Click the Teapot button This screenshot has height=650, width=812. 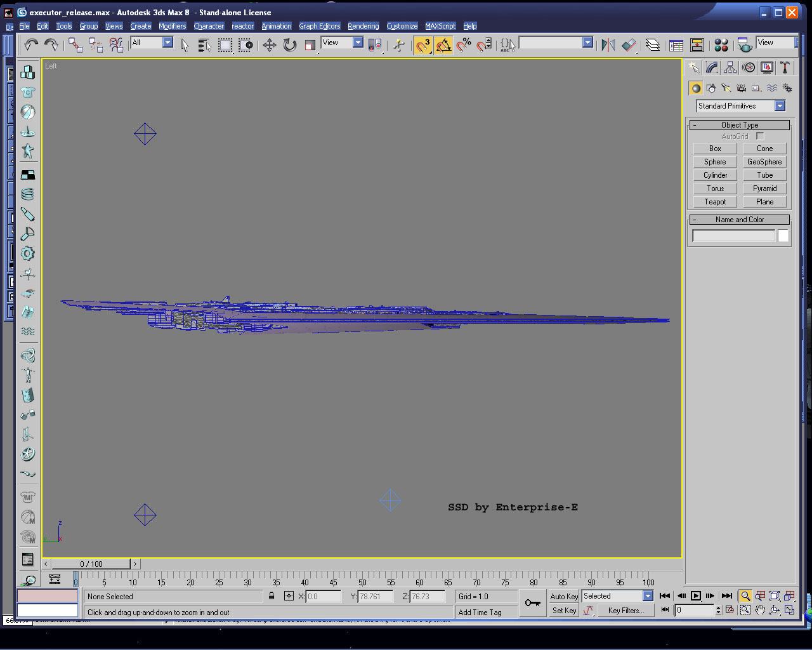tap(715, 202)
